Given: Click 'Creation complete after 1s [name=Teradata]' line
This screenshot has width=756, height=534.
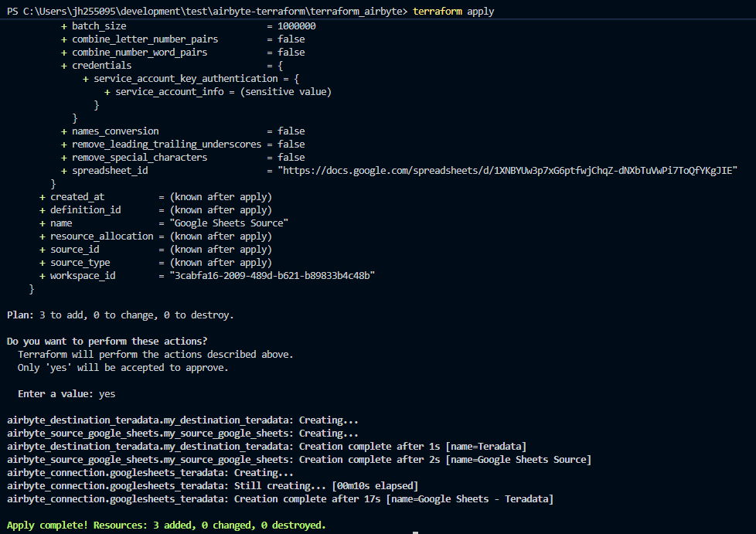Looking at the screenshot, I should [x=267, y=446].
